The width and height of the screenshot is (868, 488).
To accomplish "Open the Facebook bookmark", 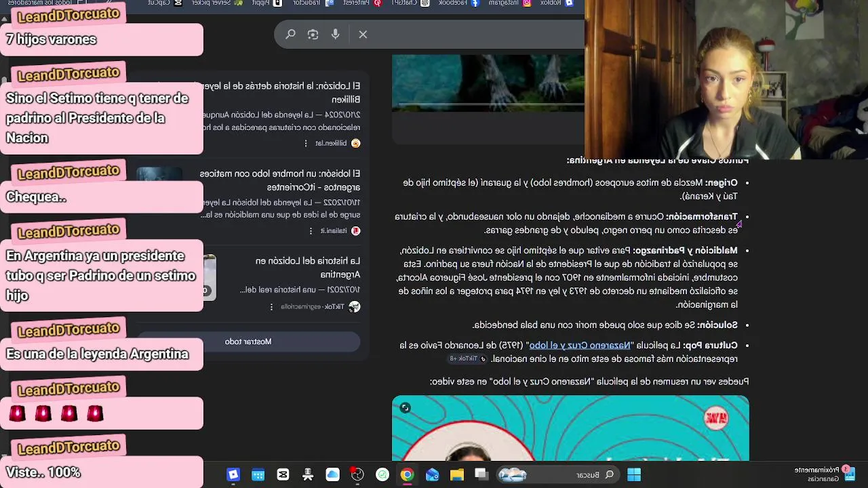I will [x=458, y=3].
